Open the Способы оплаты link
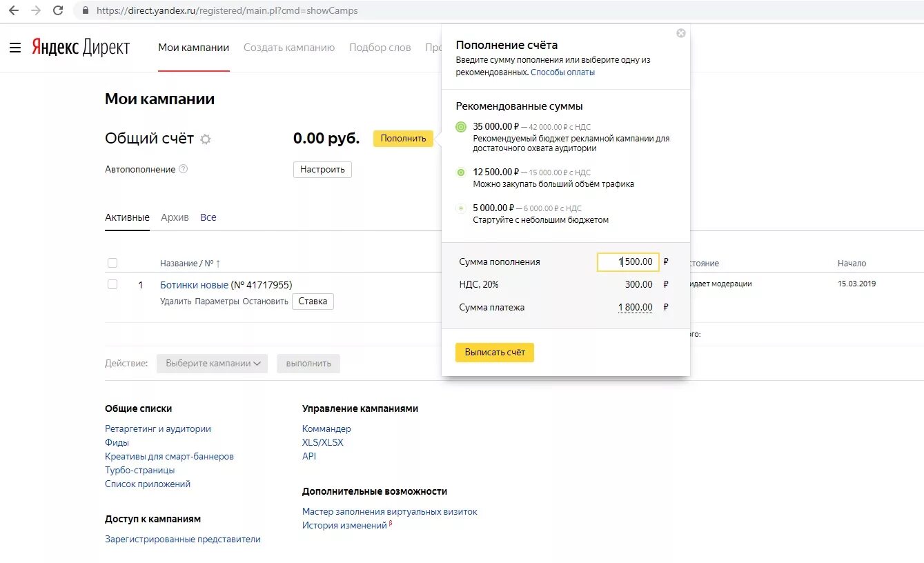The height and width of the screenshot is (563, 924). [x=562, y=72]
